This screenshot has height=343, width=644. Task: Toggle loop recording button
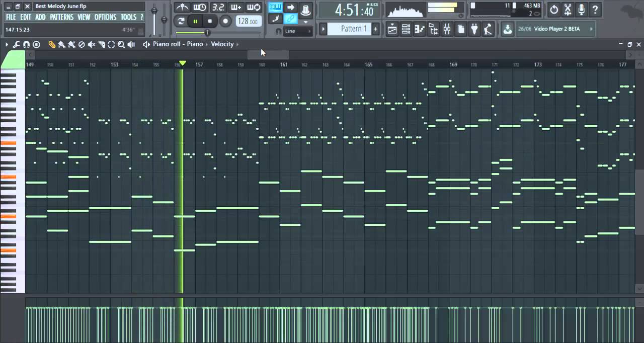pyautogui.click(x=254, y=8)
